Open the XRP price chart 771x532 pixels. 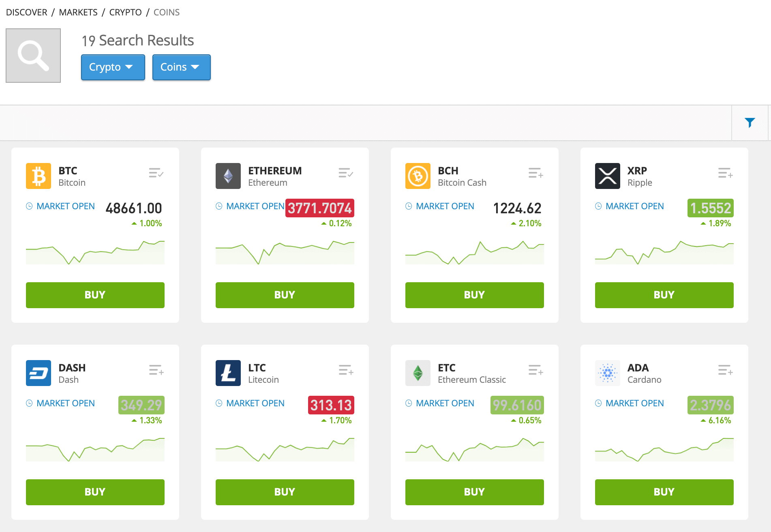tap(664, 252)
